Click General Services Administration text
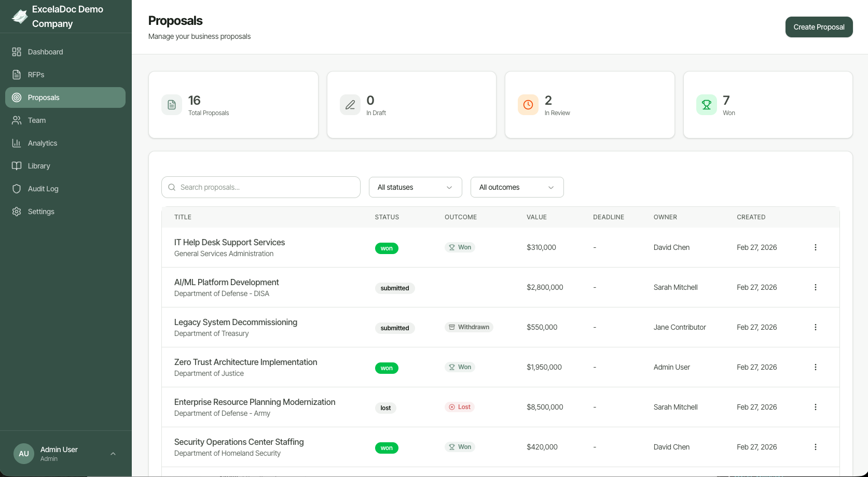 (x=224, y=254)
